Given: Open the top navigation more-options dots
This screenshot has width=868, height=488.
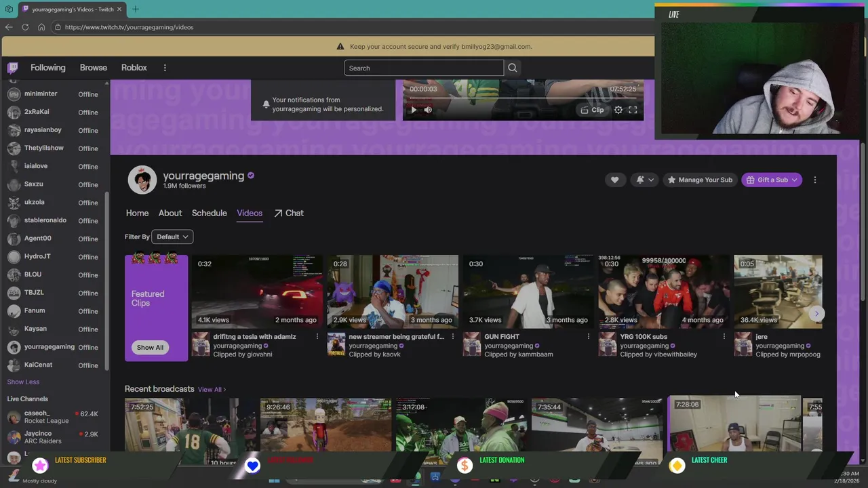Looking at the screenshot, I should tap(164, 68).
